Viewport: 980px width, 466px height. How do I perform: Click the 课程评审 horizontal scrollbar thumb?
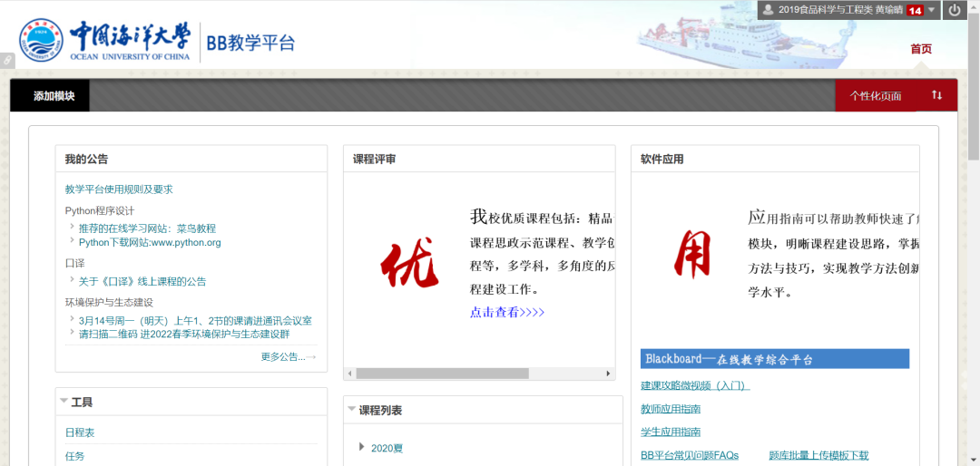pos(443,374)
